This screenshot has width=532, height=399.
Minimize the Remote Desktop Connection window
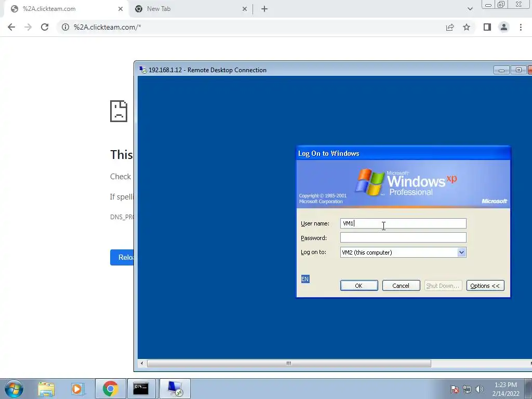point(501,70)
